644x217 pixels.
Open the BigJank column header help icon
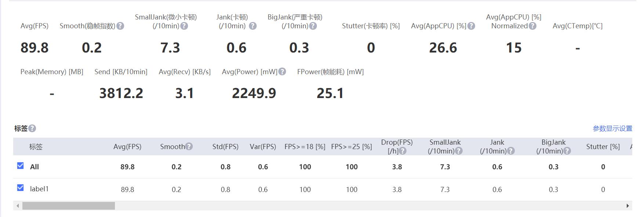pos(568,151)
